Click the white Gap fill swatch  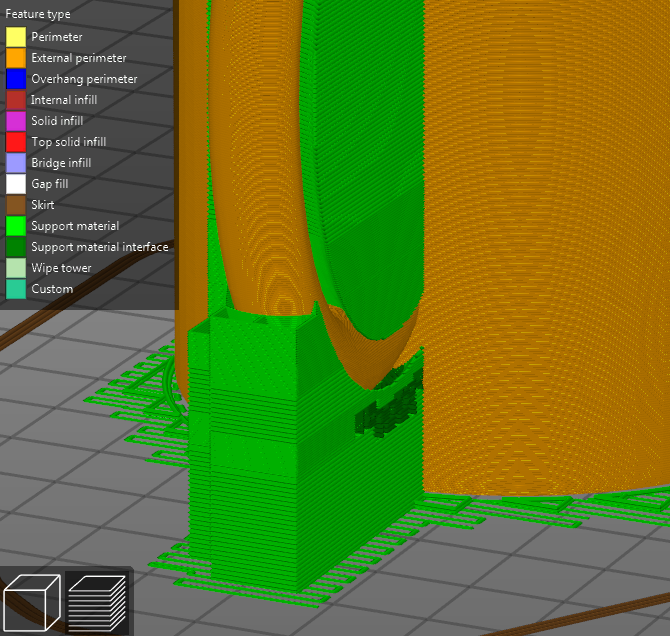[16, 184]
